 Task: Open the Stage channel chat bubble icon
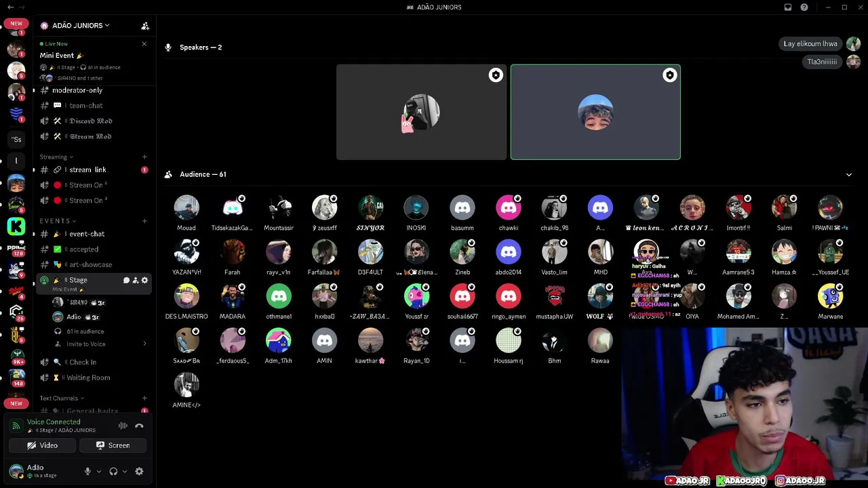[126, 280]
